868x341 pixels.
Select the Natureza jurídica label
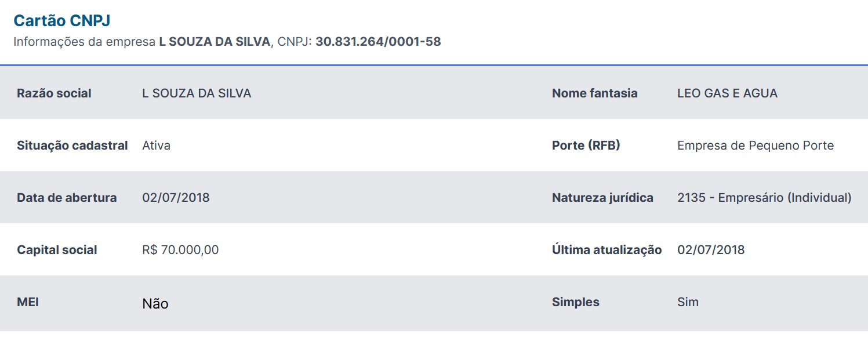pyautogui.click(x=602, y=198)
